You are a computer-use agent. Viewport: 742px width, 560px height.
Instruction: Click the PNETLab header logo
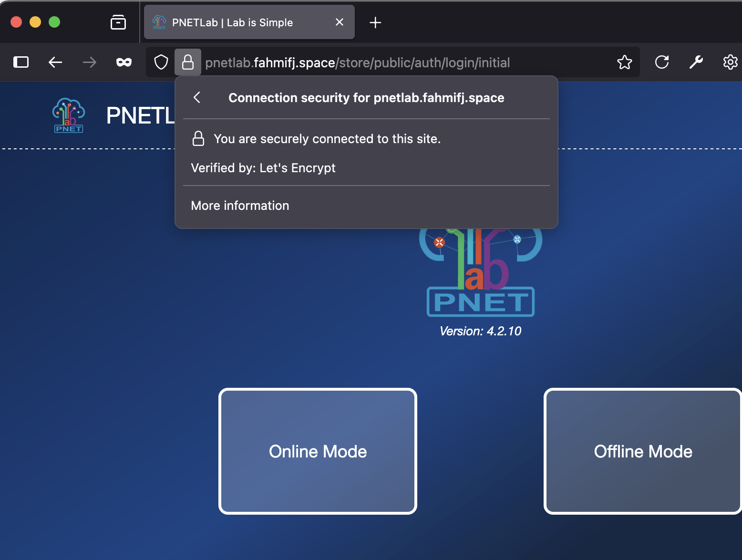69,115
